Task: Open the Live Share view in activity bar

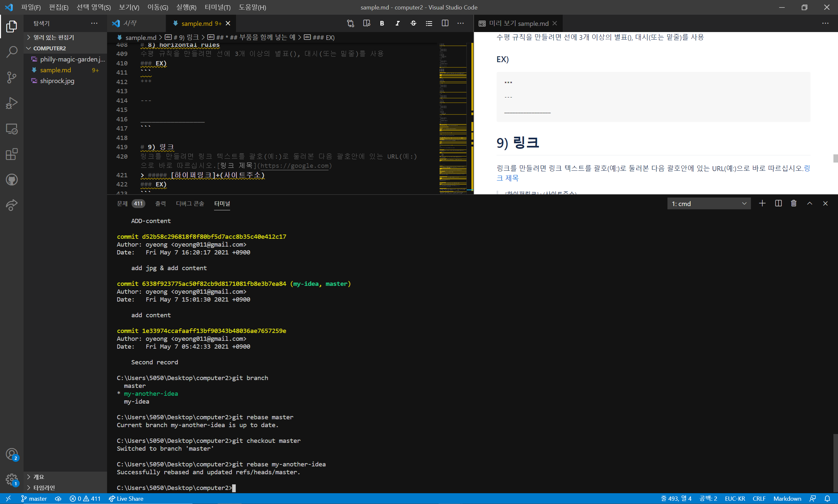Action: coord(11,205)
